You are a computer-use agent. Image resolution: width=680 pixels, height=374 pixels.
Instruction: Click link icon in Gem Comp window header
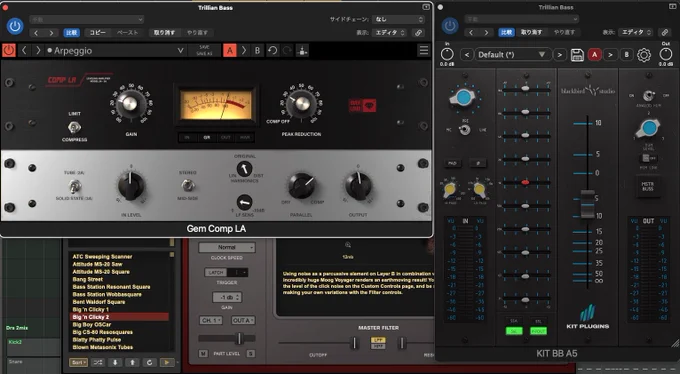(x=418, y=33)
